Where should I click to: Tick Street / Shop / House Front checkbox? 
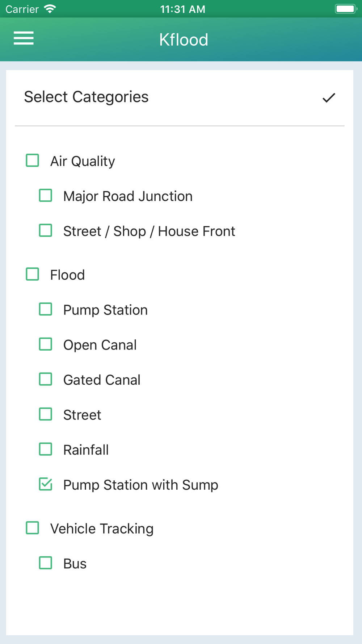point(46,230)
